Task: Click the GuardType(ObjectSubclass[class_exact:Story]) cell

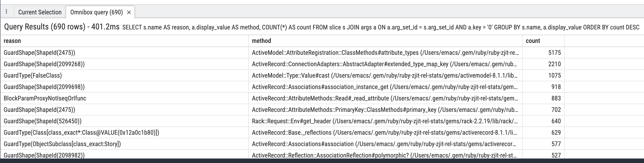Action: [62, 144]
